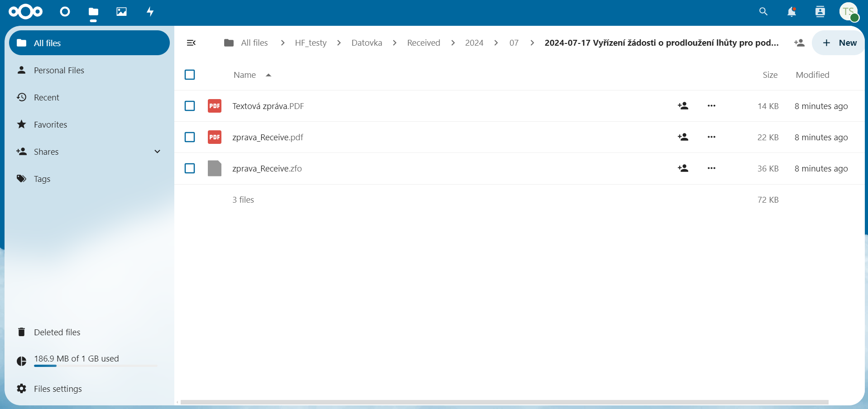The width and height of the screenshot is (868, 409).
Task: Select the Textová zpráva.PDF checkbox
Action: point(190,106)
